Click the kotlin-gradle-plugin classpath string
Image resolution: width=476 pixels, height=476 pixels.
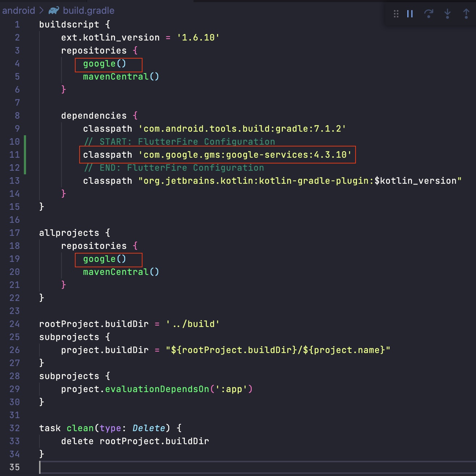tap(300, 181)
